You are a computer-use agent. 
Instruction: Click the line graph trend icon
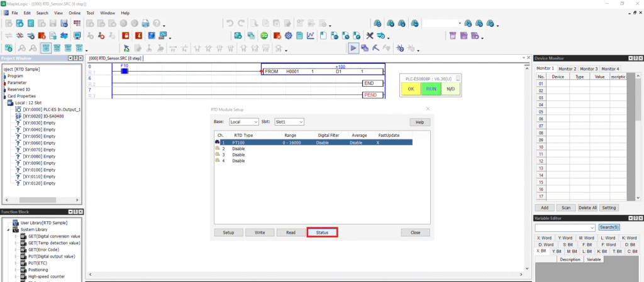[311, 36]
